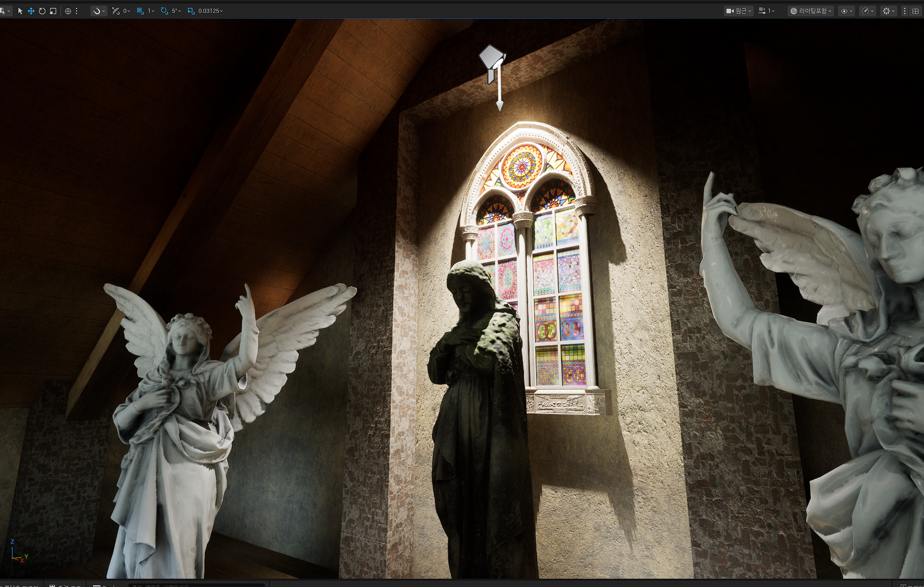Open the 라이팅포함 view mode menu
924x587 pixels.
click(811, 11)
